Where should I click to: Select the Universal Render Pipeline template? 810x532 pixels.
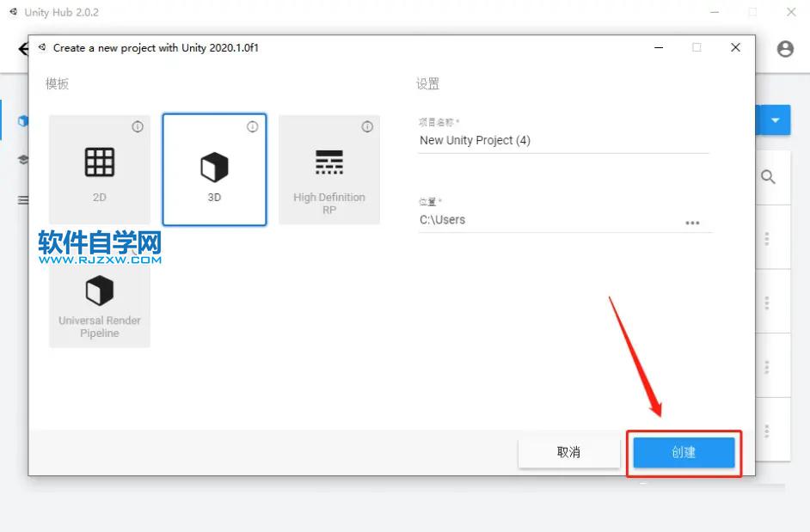pyautogui.click(x=100, y=301)
